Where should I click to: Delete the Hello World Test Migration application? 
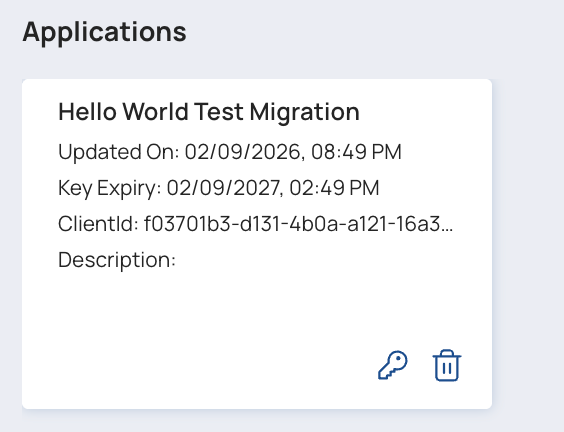447,365
